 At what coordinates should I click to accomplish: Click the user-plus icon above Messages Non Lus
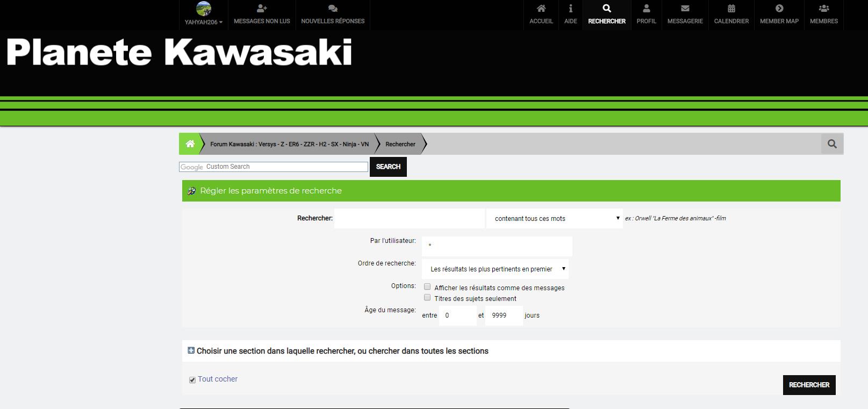(262, 8)
